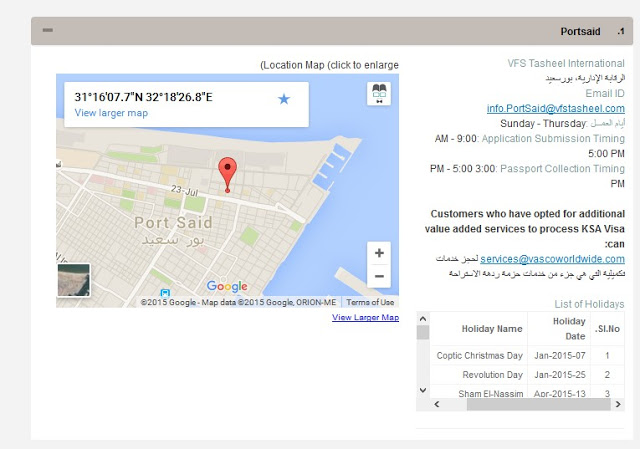Click 'Passport Collection Timing' label
Screen dimensions: 640x449
pyautogui.click(x=562, y=169)
